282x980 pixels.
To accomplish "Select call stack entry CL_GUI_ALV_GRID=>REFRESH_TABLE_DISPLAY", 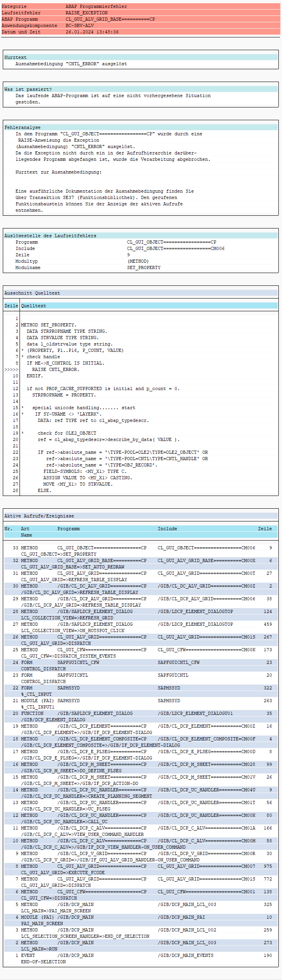I will point(74,580).
